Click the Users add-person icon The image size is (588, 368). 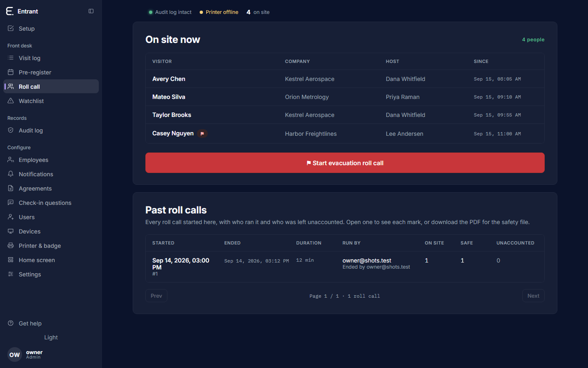coord(11,217)
